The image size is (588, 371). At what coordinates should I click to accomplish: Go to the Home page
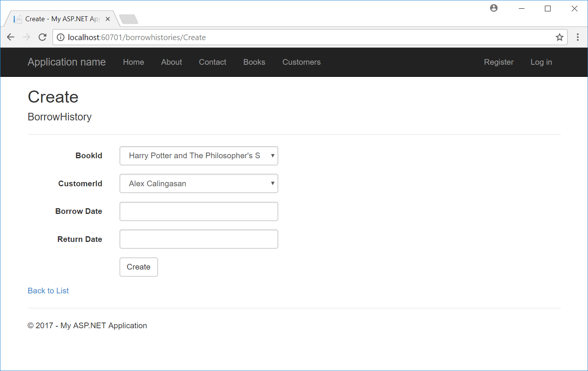133,62
